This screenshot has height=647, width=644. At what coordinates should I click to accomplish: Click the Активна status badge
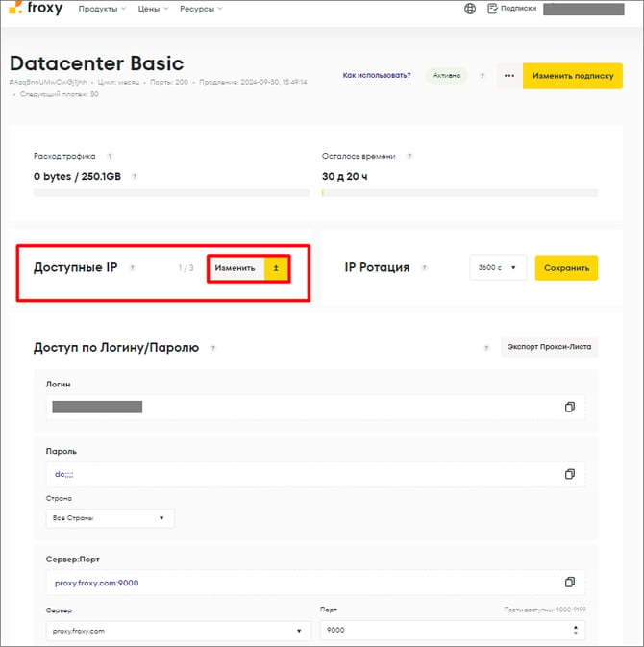446,76
